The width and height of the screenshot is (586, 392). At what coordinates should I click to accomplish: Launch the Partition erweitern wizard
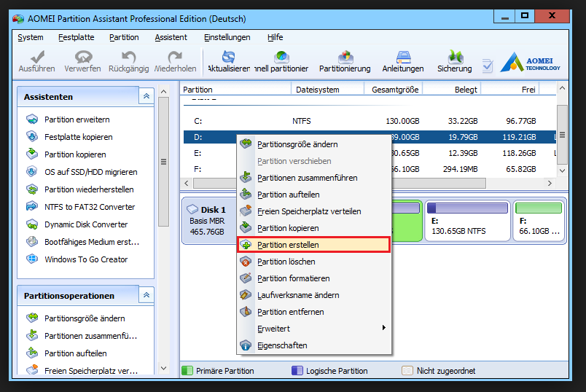tap(77, 119)
